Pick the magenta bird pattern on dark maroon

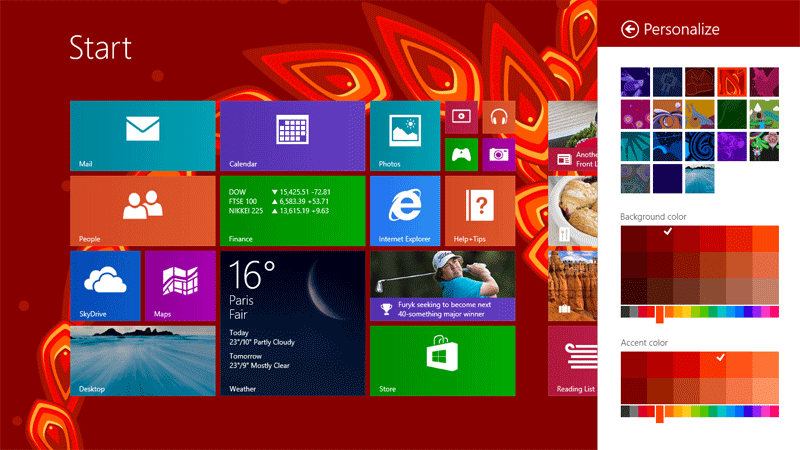tap(764, 82)
